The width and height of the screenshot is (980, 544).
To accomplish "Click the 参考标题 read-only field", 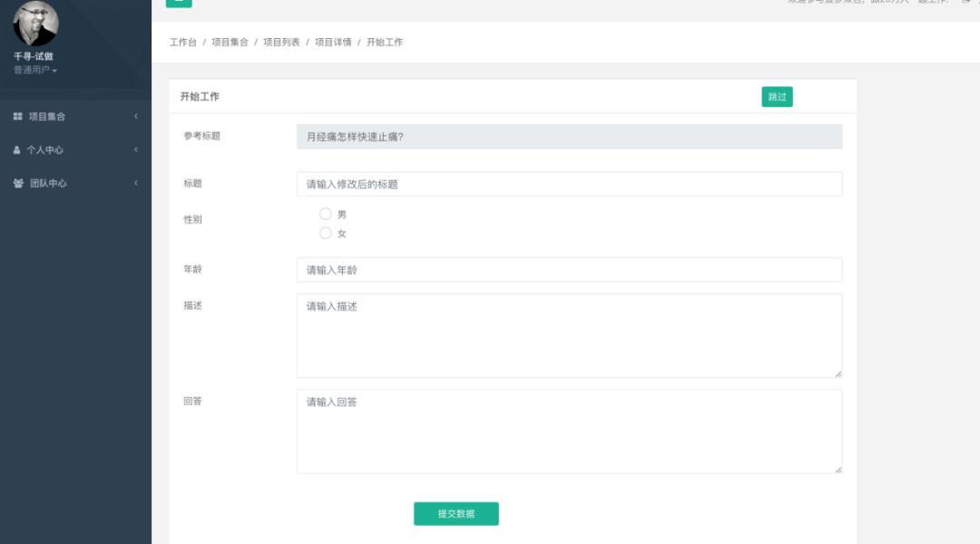I will click(x=569, y=136).
